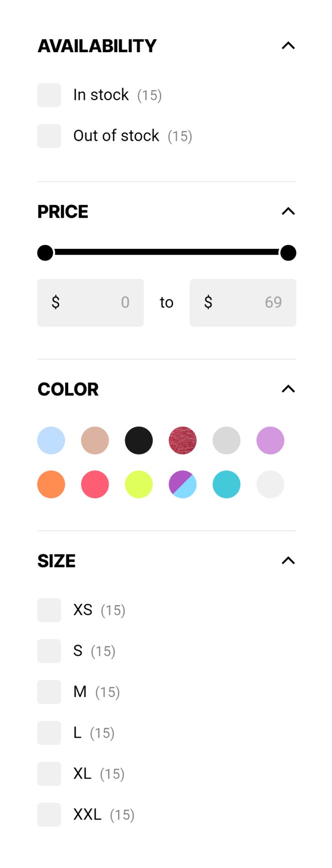Pick the two-tone purple and blue swatch

(x=183, y=484)
